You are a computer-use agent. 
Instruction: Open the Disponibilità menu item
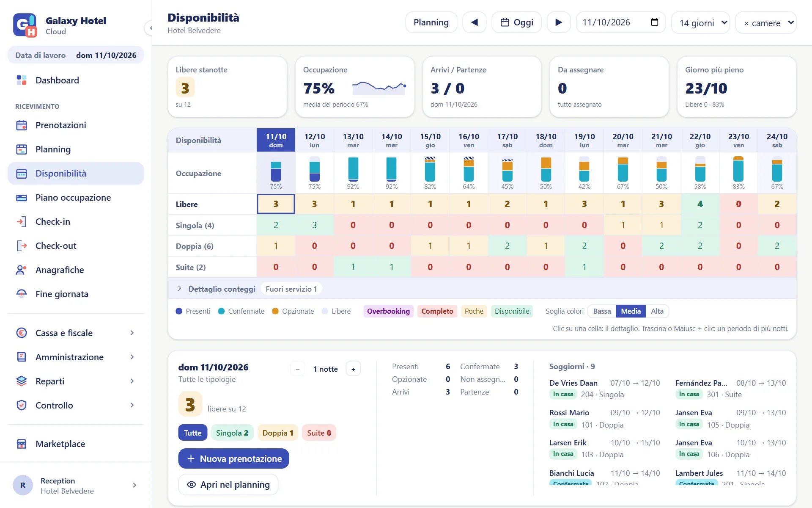point(76,173)
